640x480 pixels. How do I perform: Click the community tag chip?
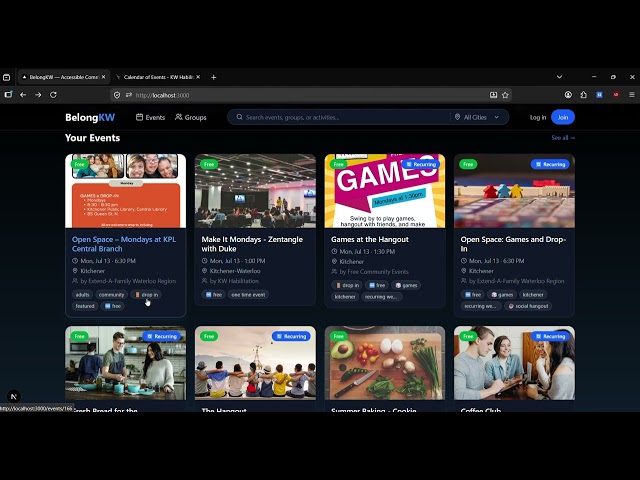click(111, 295)
